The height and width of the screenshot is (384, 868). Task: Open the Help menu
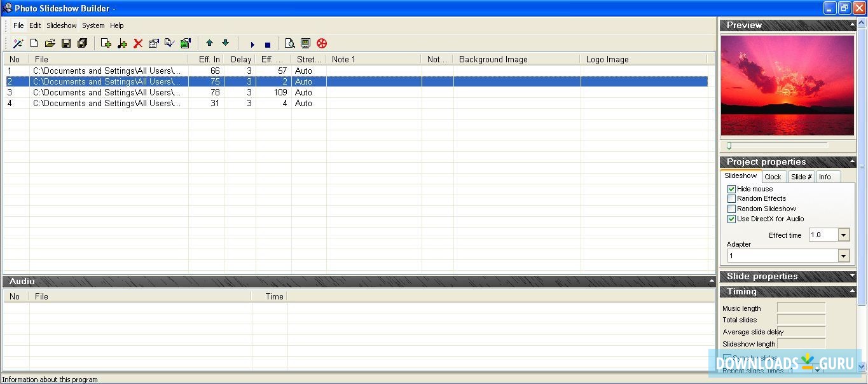(x=117, y=25)
